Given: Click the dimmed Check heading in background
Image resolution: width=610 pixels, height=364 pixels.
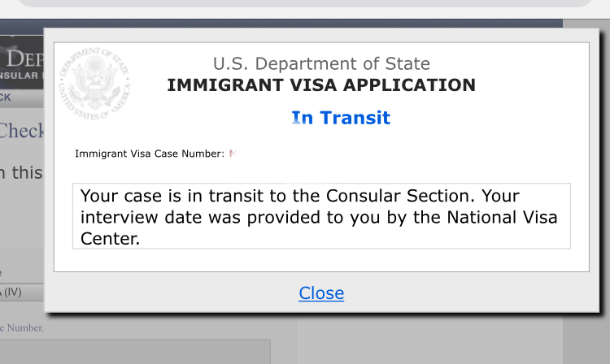Looking at the screenshot, I should pos(22,131).
